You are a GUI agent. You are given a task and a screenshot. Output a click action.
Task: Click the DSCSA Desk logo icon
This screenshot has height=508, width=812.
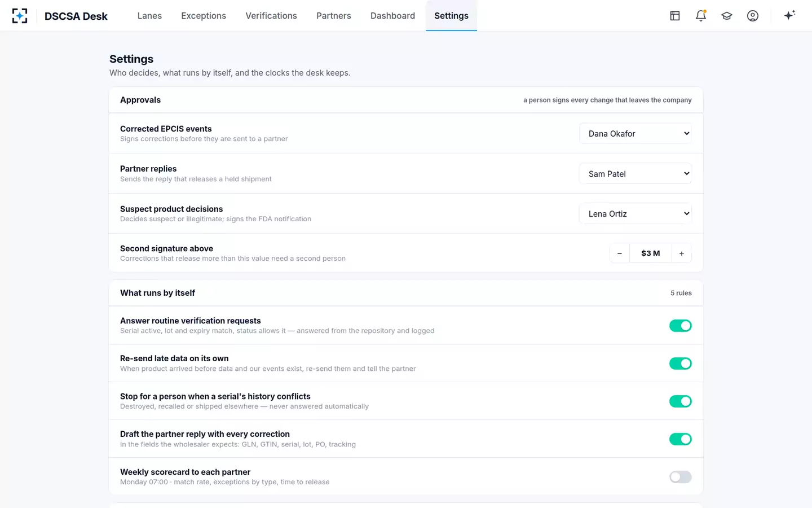pyautogui.click(x=20, y=16)
